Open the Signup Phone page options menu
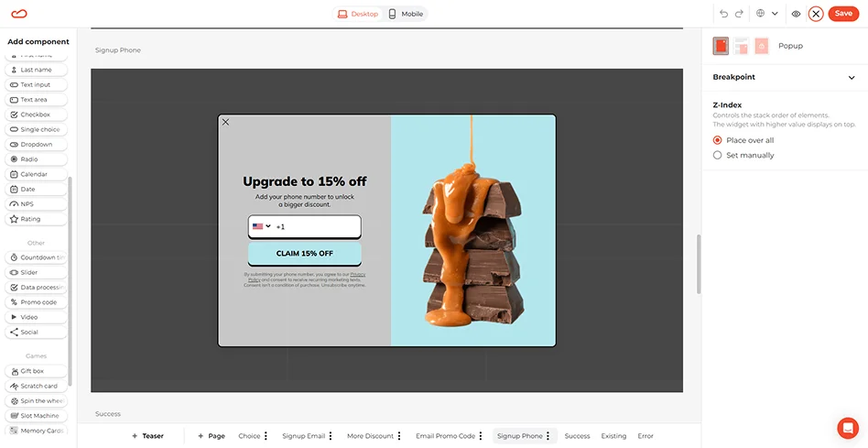The height and width of the screenshot is (448, 868). click(548, 436)
